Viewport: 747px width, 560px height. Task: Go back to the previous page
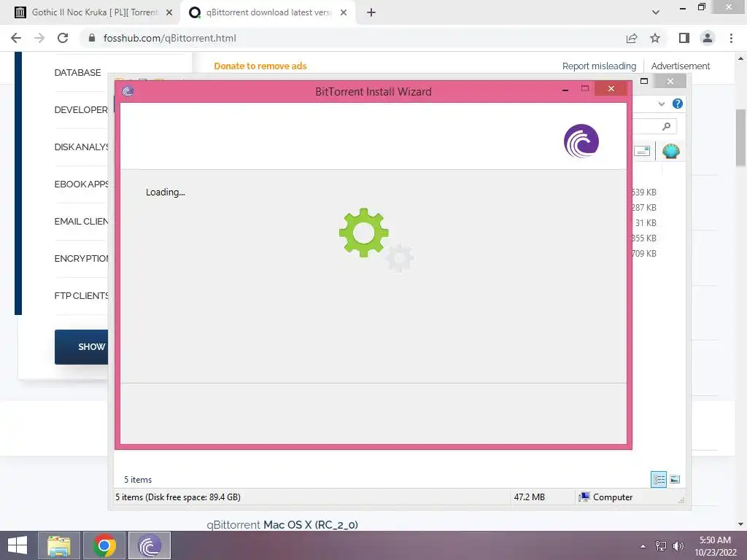[16, 38]
